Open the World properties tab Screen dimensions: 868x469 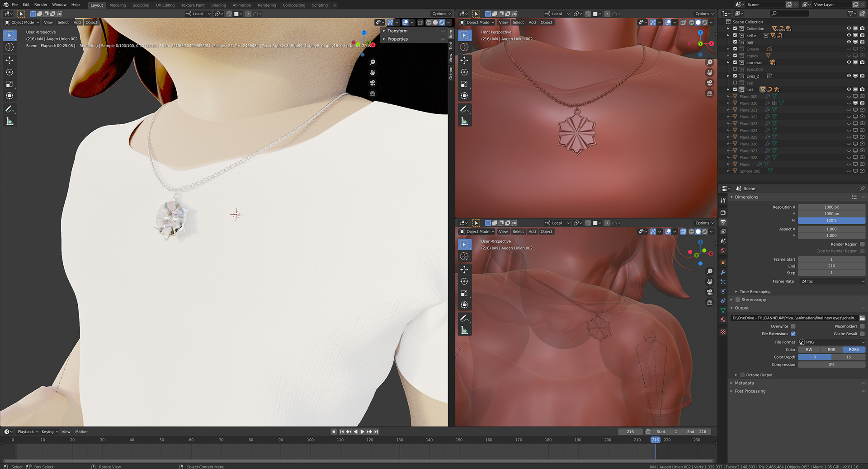(723, 251)
